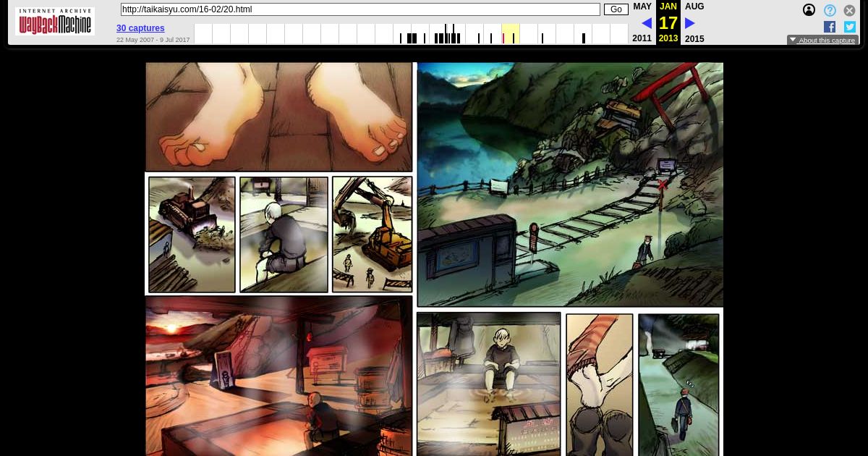Open the 30 captures link
The height and width of the screenshot is (456, 868).
coord(140,28)
